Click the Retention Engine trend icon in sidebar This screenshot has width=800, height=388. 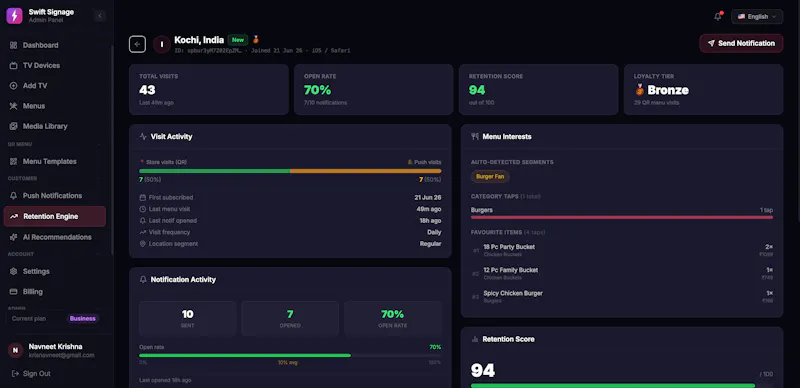point(14,216)
